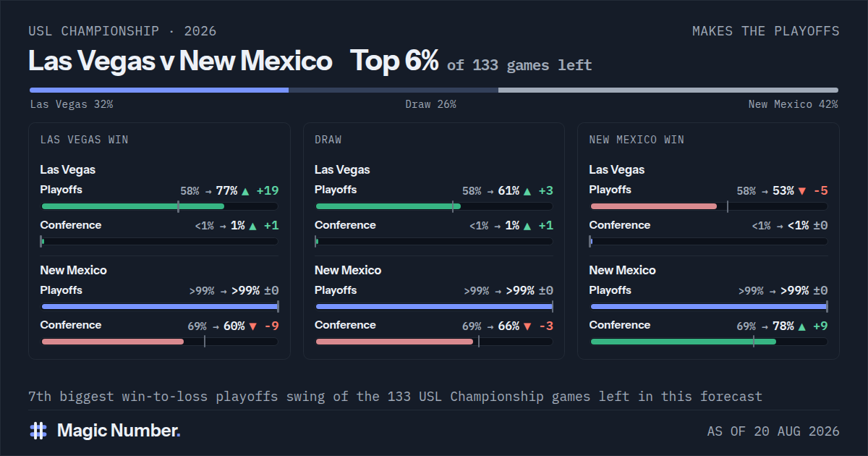Click the Magic Number brand name

coord(119,431)
